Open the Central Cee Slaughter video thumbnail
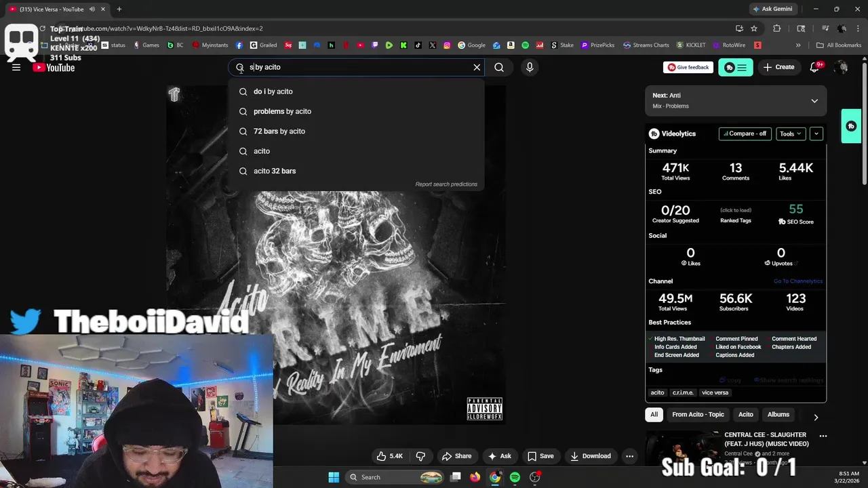This screenshot has width=868, height=488. pos(682,449)
